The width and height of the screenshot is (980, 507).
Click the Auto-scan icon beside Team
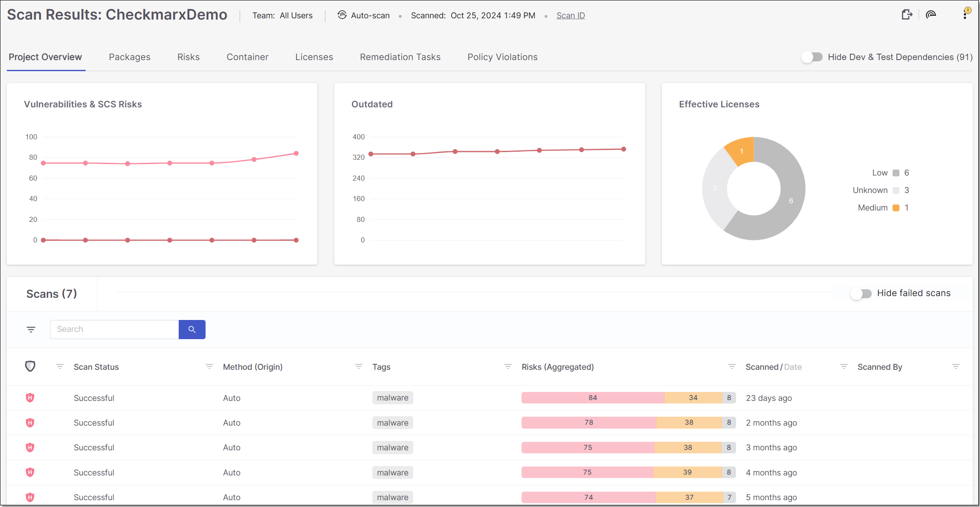pyautogui.click(x=342, y=15)
